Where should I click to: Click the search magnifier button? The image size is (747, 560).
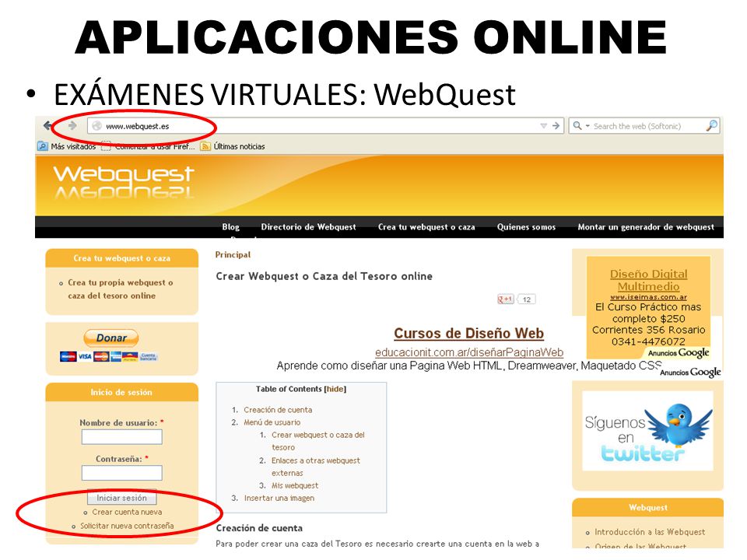pos(712,126)
